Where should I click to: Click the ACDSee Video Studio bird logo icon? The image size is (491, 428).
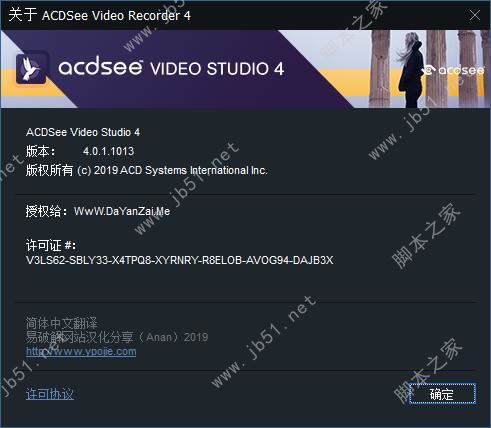[32, 68]
